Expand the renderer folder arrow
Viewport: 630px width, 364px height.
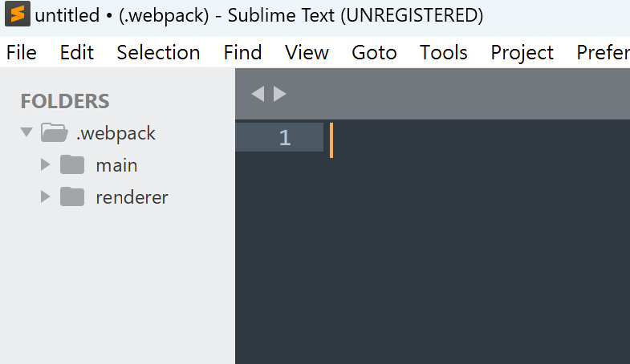click(46, 196)
